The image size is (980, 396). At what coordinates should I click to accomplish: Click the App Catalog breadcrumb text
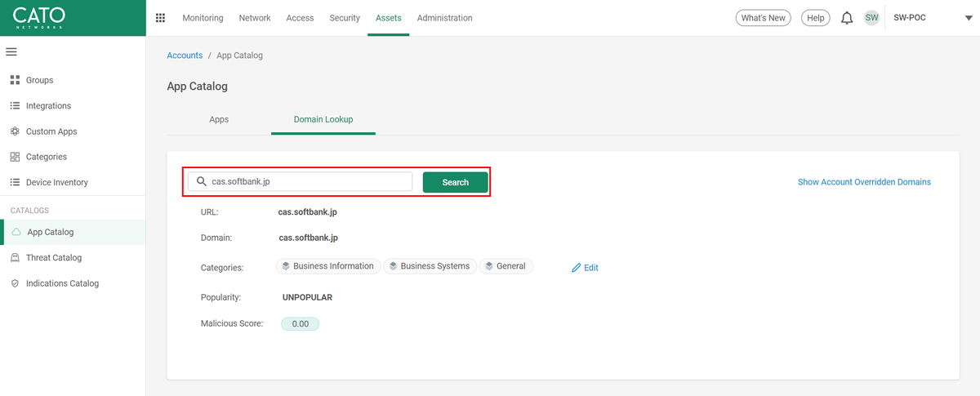[x=239, y=56]
